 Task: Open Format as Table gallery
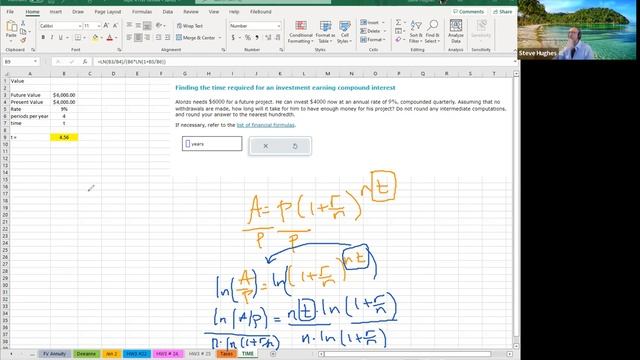(325, 32)
